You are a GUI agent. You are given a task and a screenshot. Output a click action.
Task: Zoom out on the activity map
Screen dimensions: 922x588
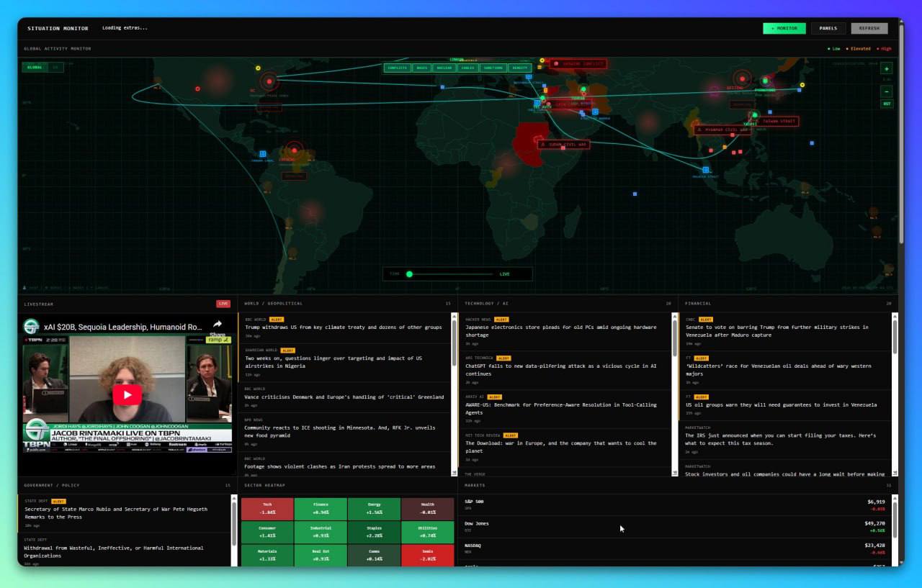tap(887, 91)
